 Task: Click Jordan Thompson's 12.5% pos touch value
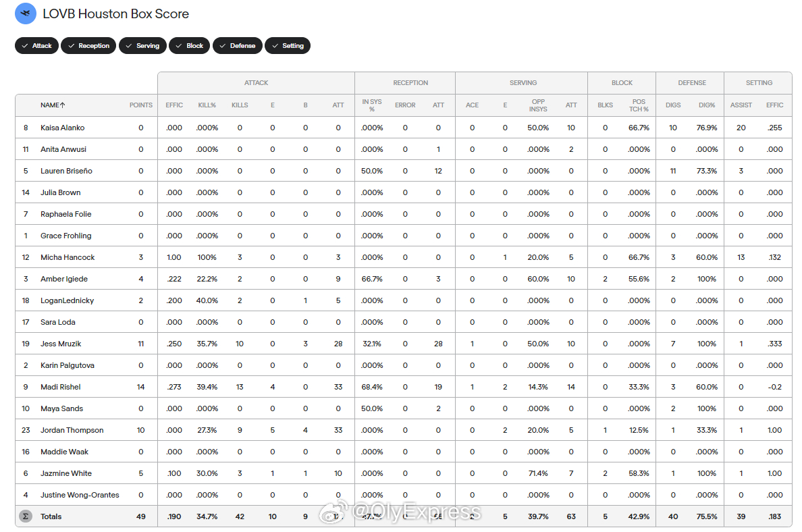tap(639, 430)
